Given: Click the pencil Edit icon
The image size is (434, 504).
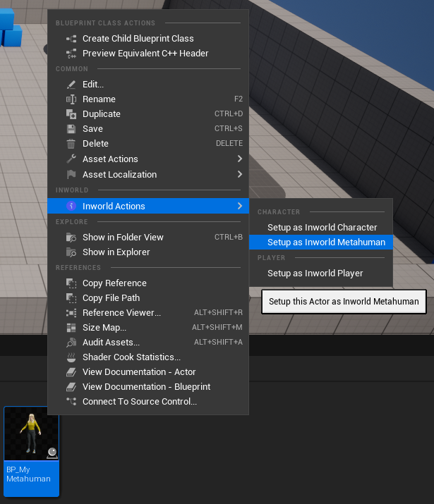Looking at the screenshot, I should [71, 85].
